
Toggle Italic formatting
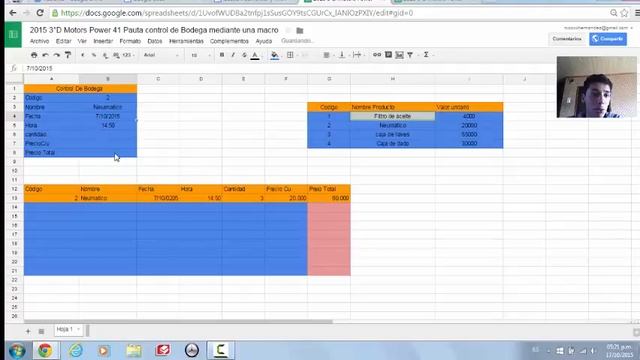pos(233,55)
